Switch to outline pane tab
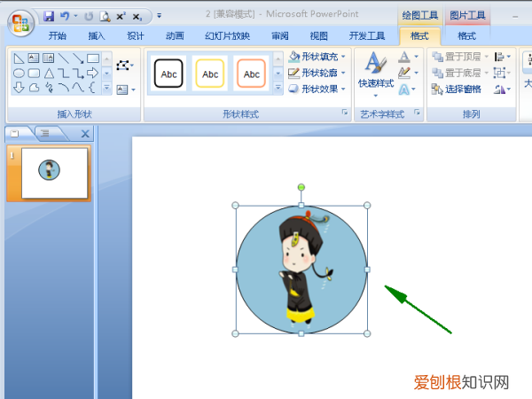The width and height of the screenshot is (532, 399). tap(45, 133)
